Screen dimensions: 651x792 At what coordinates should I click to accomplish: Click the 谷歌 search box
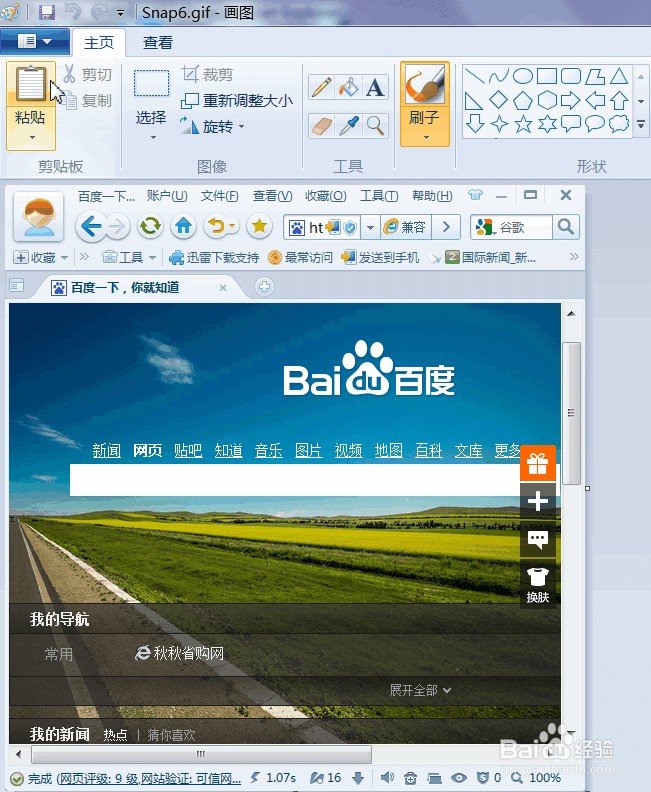(511, 227)
